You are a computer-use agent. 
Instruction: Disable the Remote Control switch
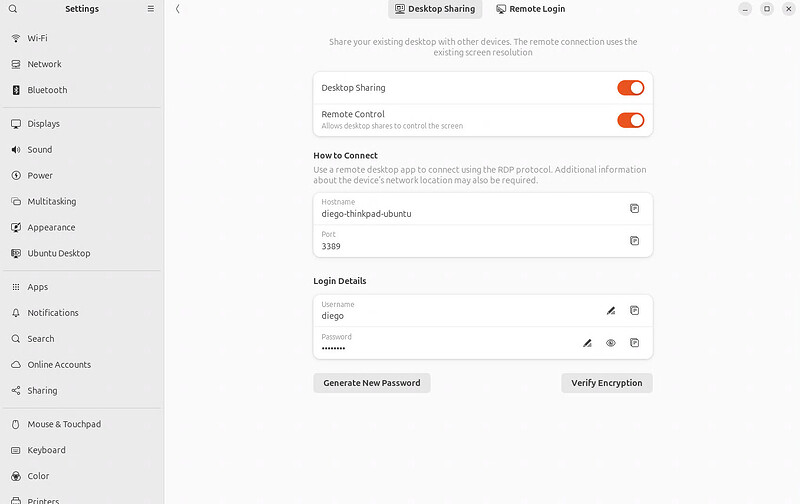pos(630,120)
